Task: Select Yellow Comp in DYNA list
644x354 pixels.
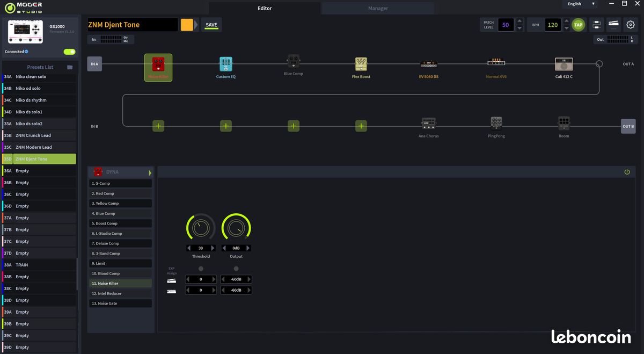Action: [x=121, y=203]
